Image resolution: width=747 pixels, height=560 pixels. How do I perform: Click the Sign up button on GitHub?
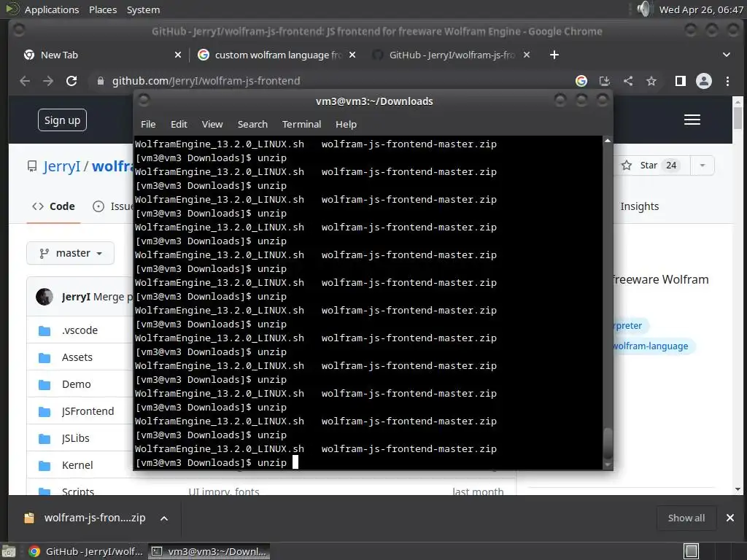[63, 120]
